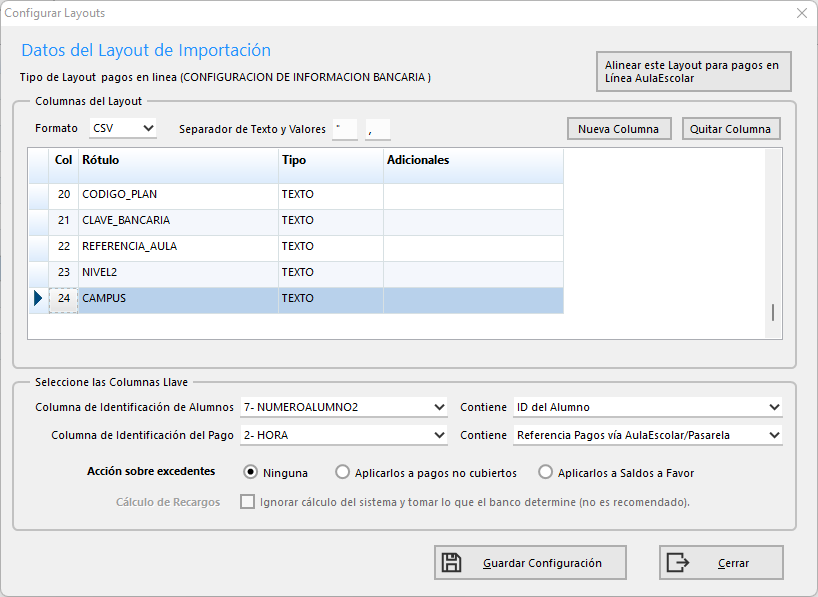
Task: Open Columna de Identificación del Pago dropdown
Action: (343, 435)
